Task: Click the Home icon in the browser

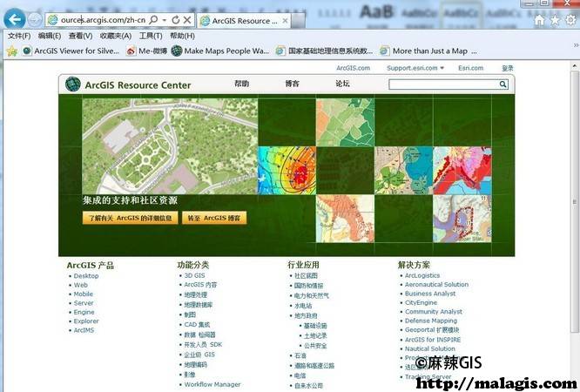Action: pos(540,20)
